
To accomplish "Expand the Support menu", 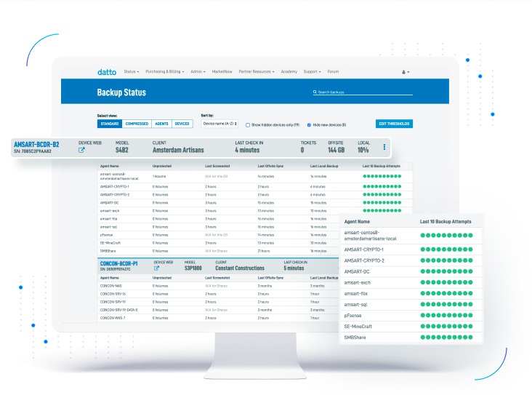I will [312, 72].
